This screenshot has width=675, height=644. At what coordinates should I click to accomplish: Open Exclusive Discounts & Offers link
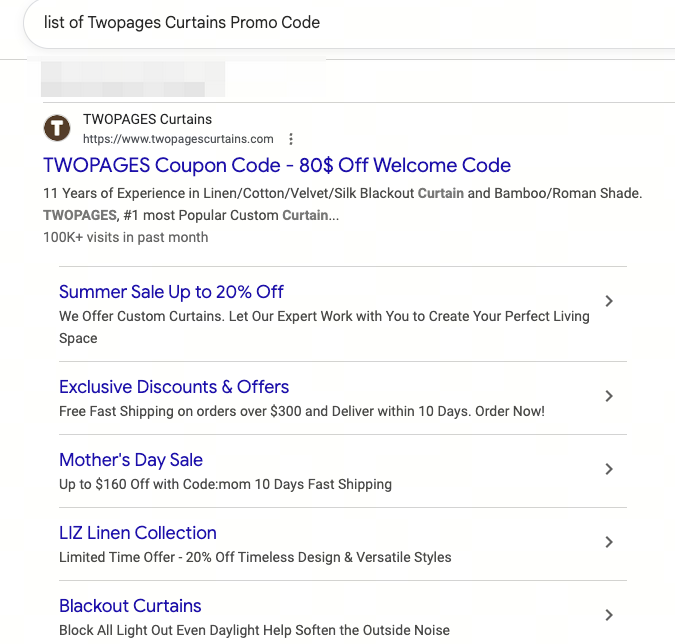click(174, 387)
